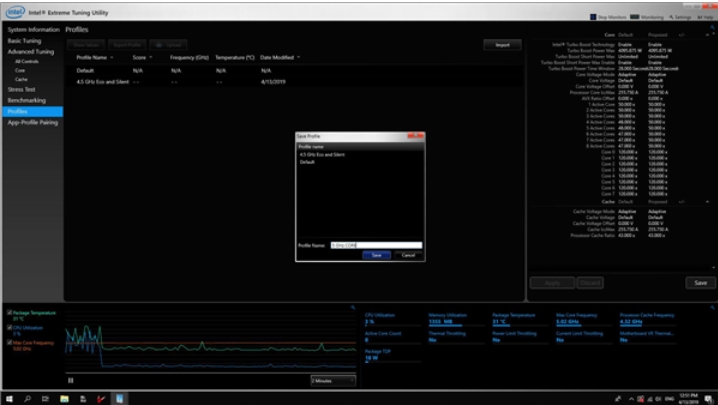718x405 pixels.
Task: Click Cancel in the Save Profile dialog
Action: click(408, 255)
